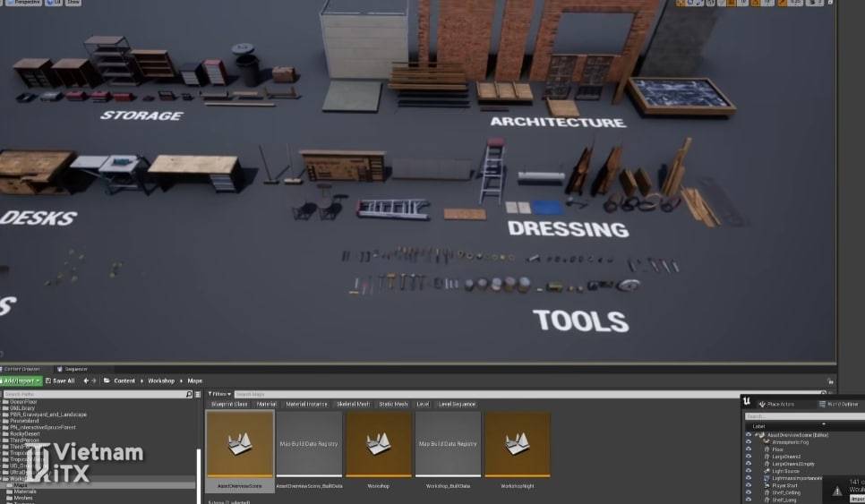Select the AssetOverviewScene map thumbnail

240,444
